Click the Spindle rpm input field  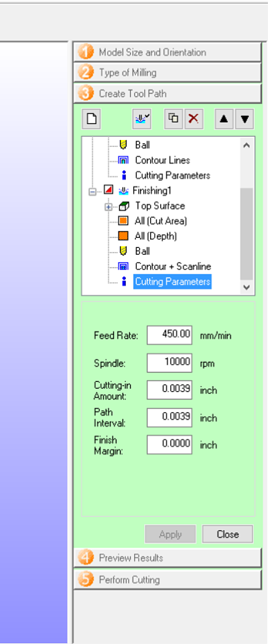coord(170,363)
